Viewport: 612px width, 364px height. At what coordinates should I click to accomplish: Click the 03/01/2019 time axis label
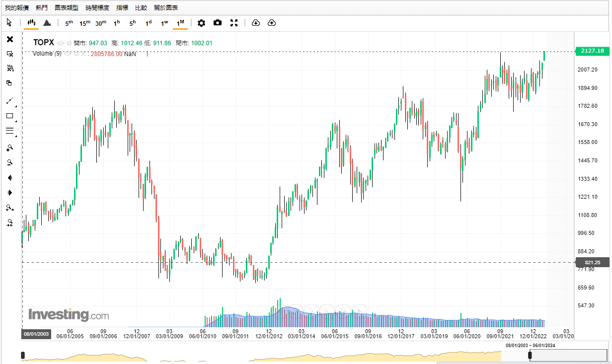pos(434,336)
